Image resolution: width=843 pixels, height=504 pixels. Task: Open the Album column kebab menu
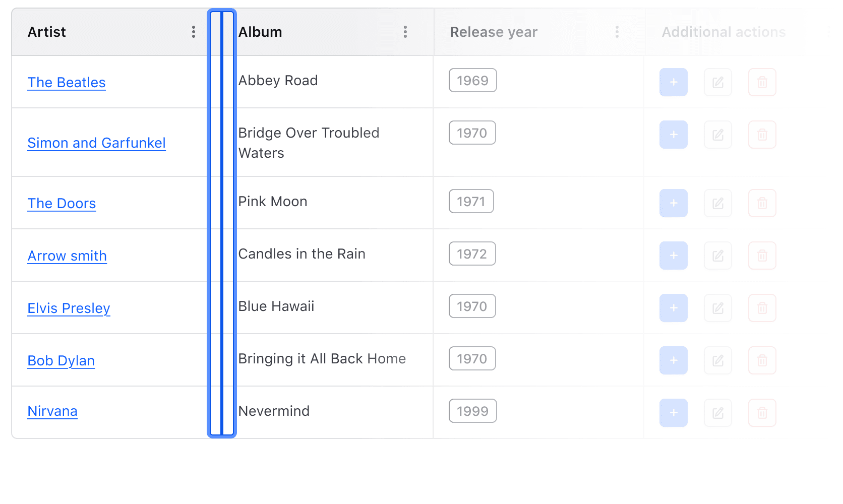point(405,32)
